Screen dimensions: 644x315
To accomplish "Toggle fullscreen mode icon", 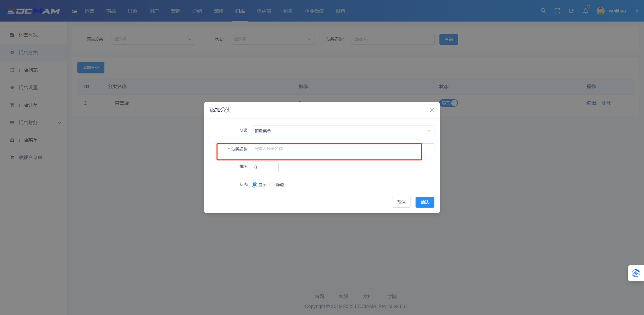I will pos(557,11).
